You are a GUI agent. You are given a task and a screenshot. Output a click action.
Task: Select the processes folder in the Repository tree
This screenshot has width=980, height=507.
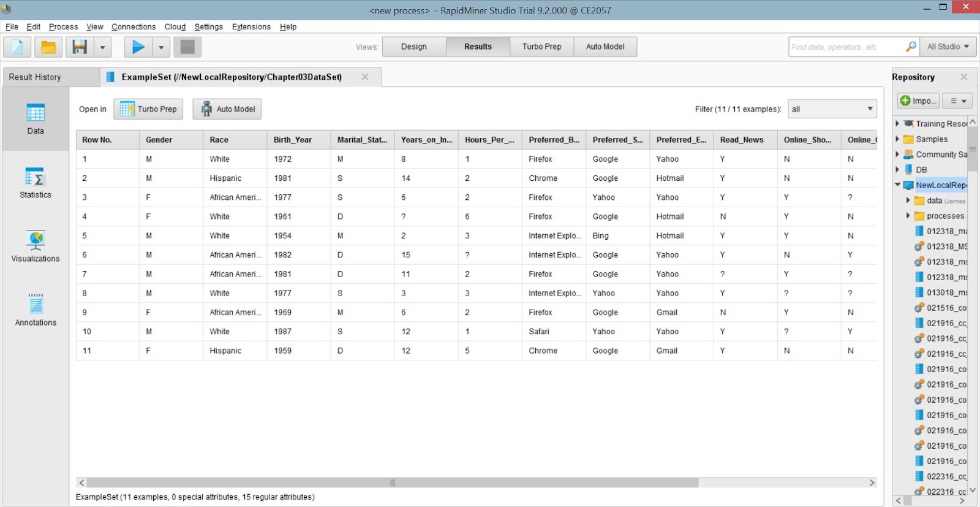[940, 216]
